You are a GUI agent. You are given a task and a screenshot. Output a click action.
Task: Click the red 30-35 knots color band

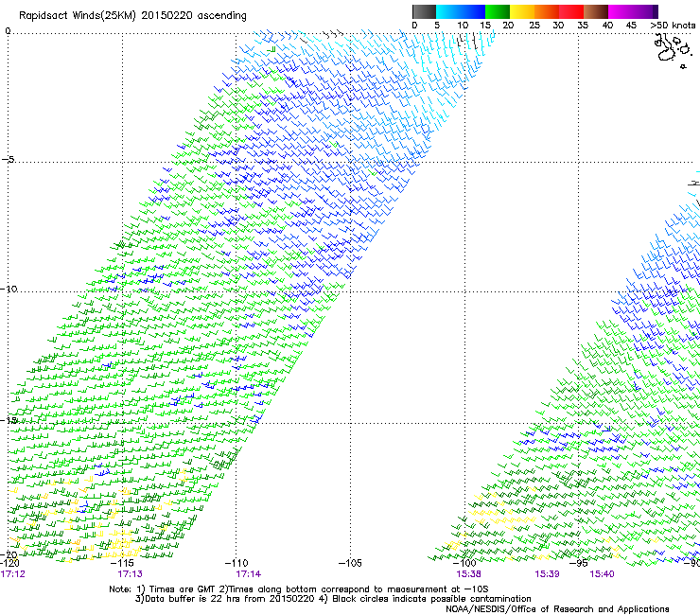(571, 11)
